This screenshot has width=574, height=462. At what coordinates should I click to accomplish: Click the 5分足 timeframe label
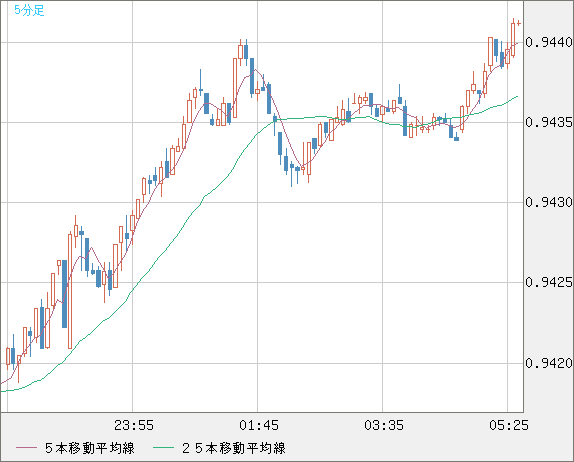point(29,10)
